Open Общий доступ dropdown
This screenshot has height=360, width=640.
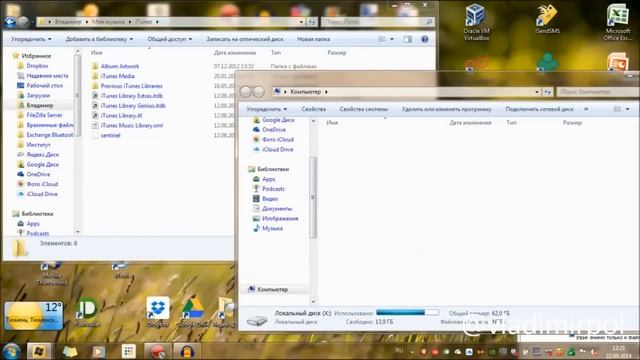[169, 39]
